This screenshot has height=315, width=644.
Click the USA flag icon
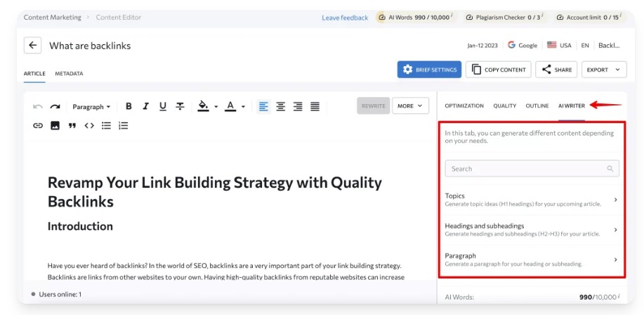[551, 45]
